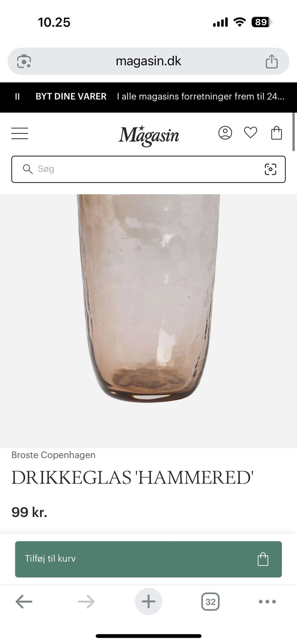Screen dimensions: 297x644
Task: Open a new tab with the plus button
Action: (x=148, y=601)
